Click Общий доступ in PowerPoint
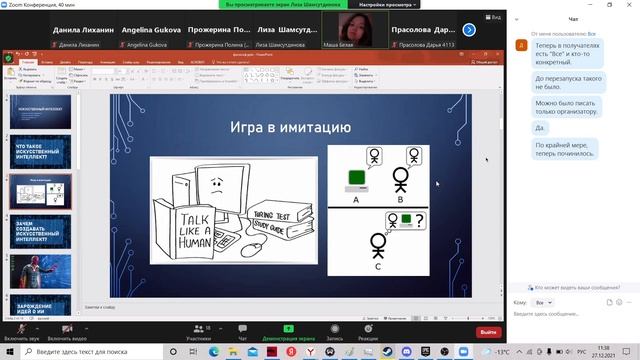This screenshot has height=360, width=640. click(484, 62)
